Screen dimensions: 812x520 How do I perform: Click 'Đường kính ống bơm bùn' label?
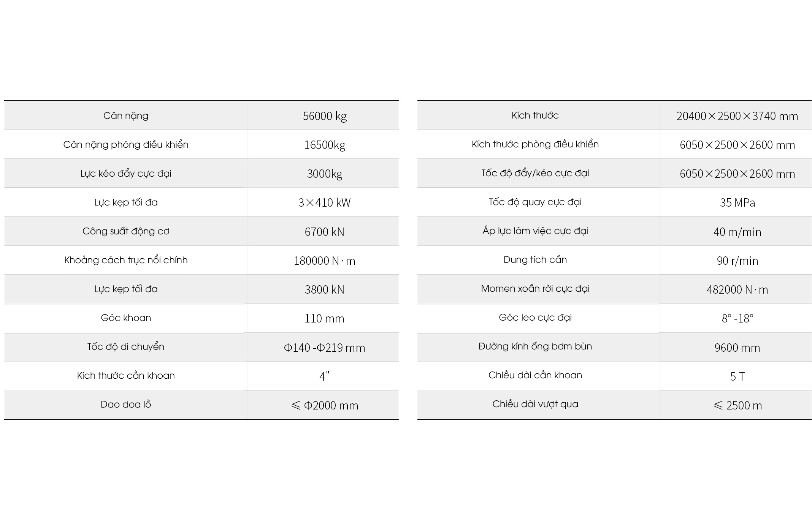(535, 346)
